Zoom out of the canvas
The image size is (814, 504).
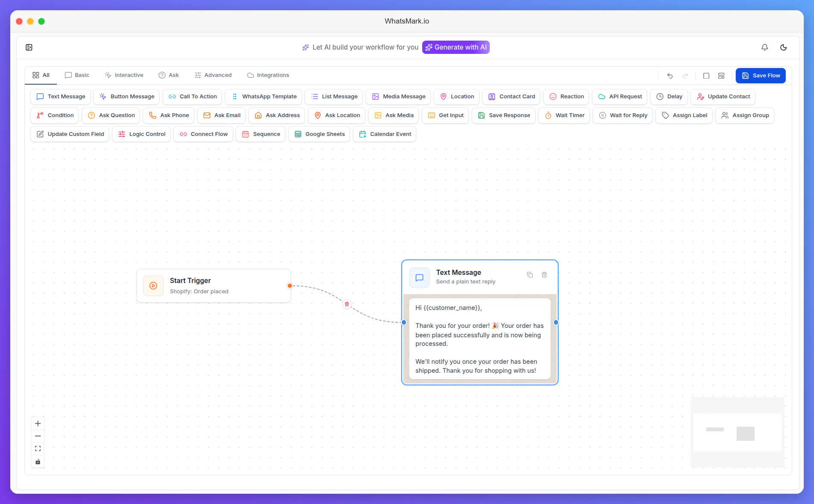[x=38, y=436]
